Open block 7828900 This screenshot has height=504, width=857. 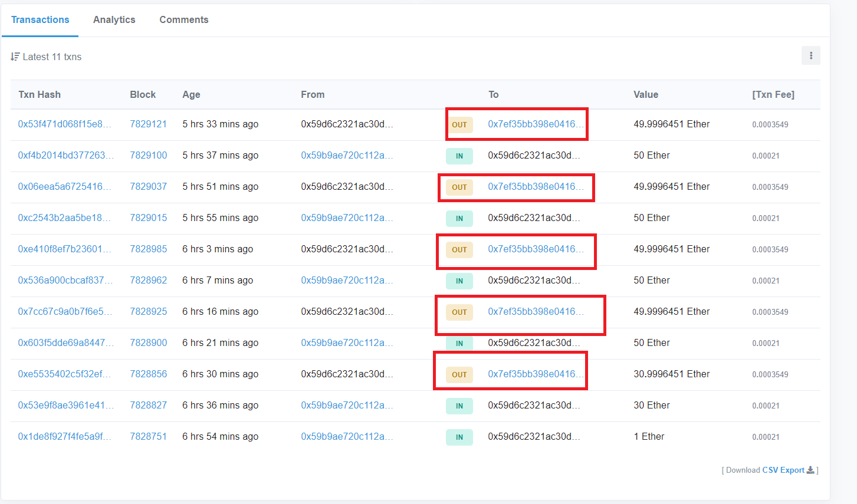[148, 342]
